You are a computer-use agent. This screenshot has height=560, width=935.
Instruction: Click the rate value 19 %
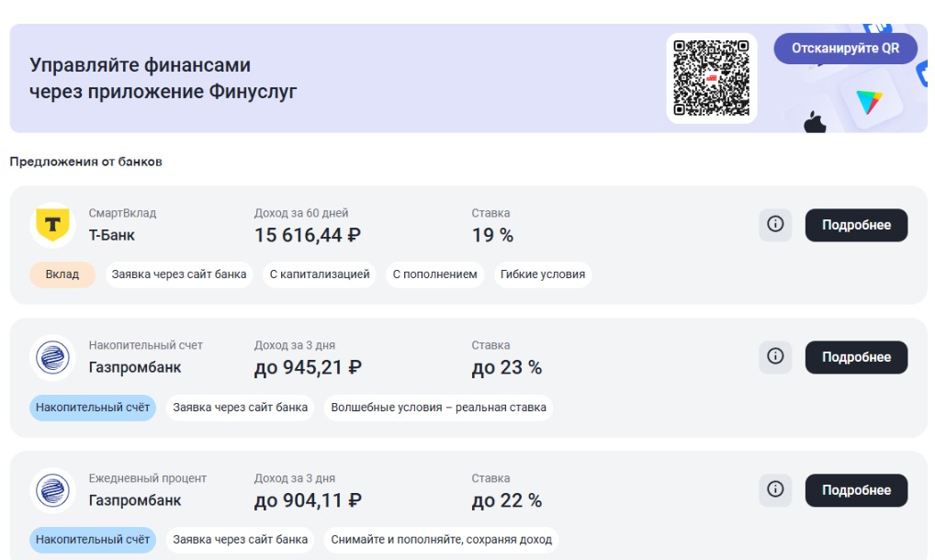click(492, 235)
